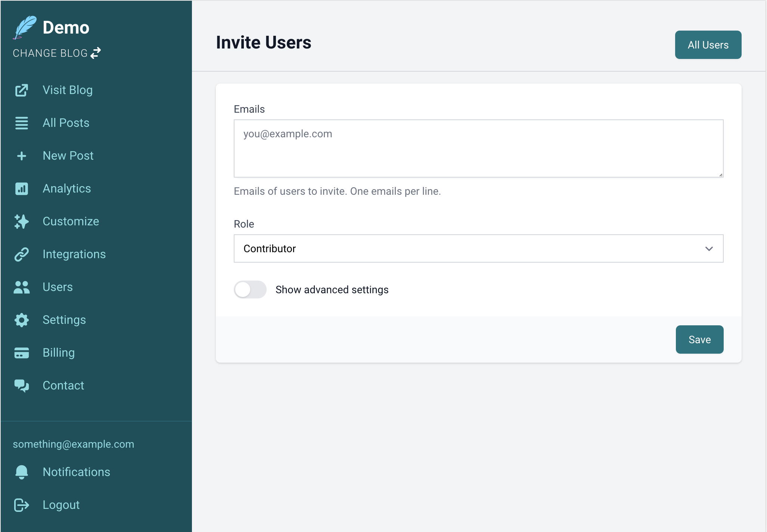Click the Customize icon
The image size is (767, 532).
22,222
